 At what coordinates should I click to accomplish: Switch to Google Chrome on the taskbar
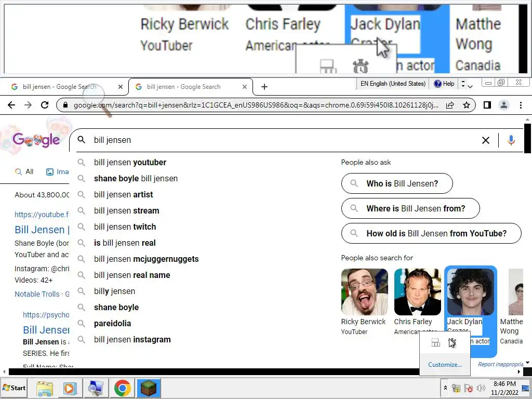point(123,388)
